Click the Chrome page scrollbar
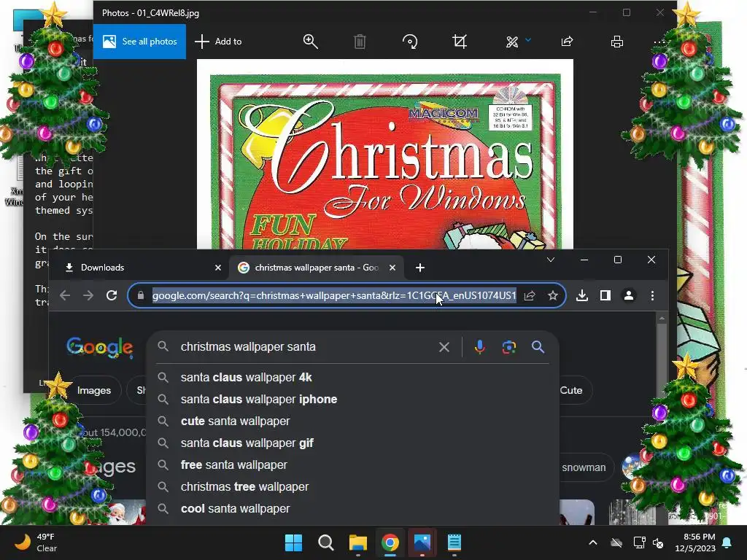The height and width of the screenshot is (560, 747). [661, 362]
